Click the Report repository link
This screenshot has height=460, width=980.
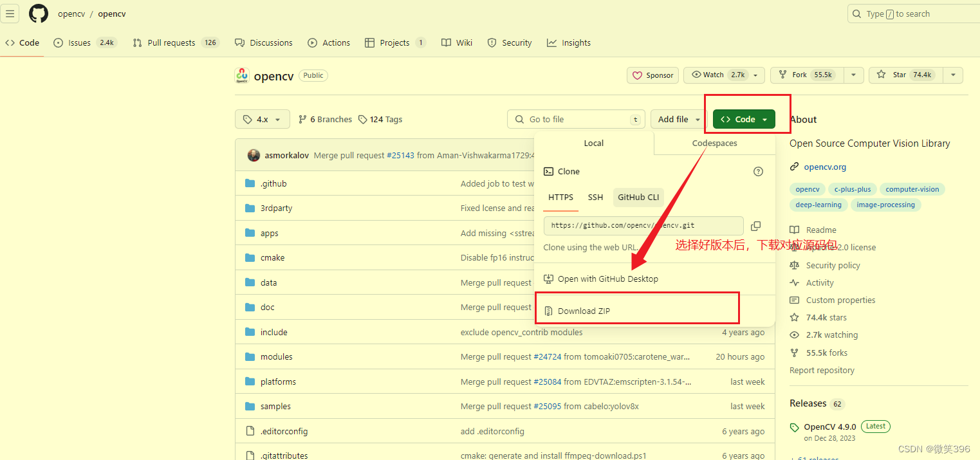[822, 371]
